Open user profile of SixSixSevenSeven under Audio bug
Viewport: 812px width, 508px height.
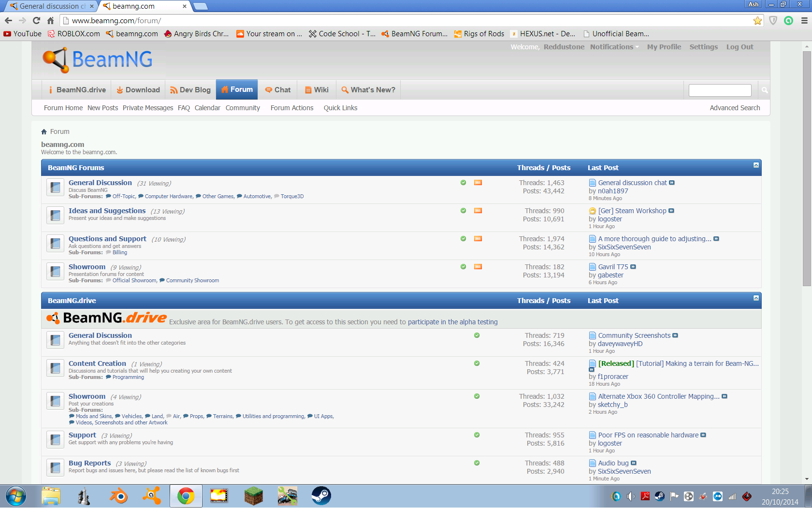pyautogui.click(x=624, y=471)
